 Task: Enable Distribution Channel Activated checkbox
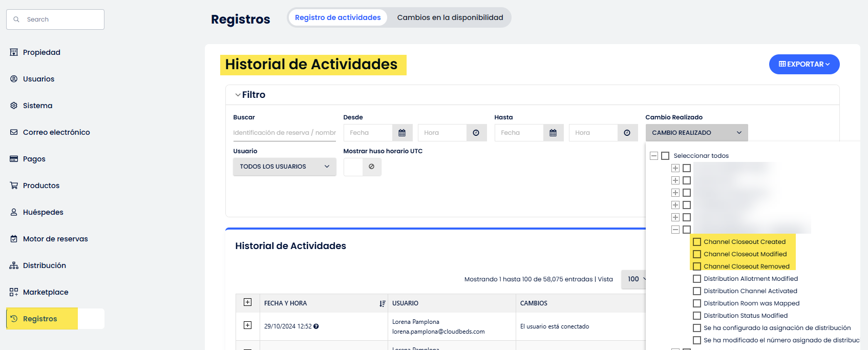click(x=697, y=291)
